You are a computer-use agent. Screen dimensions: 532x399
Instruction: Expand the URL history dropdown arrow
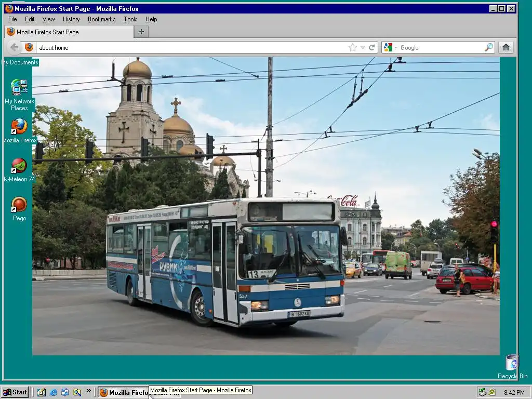coord(362,47)
